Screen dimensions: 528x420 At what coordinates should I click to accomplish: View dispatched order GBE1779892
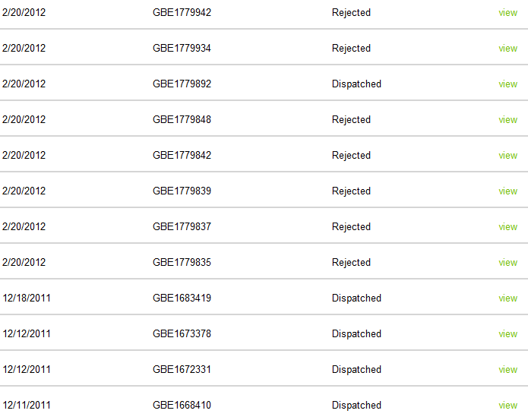507,84
